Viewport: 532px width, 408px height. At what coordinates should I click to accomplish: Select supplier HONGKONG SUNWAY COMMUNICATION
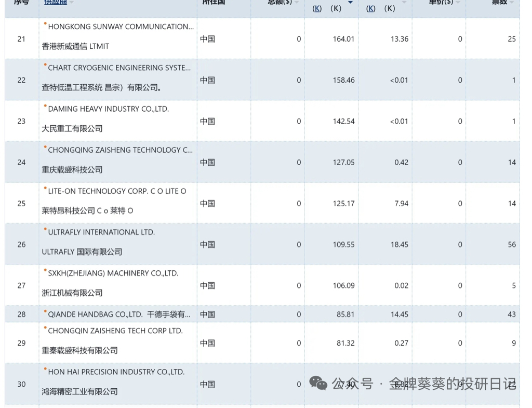tap(121, 27)
